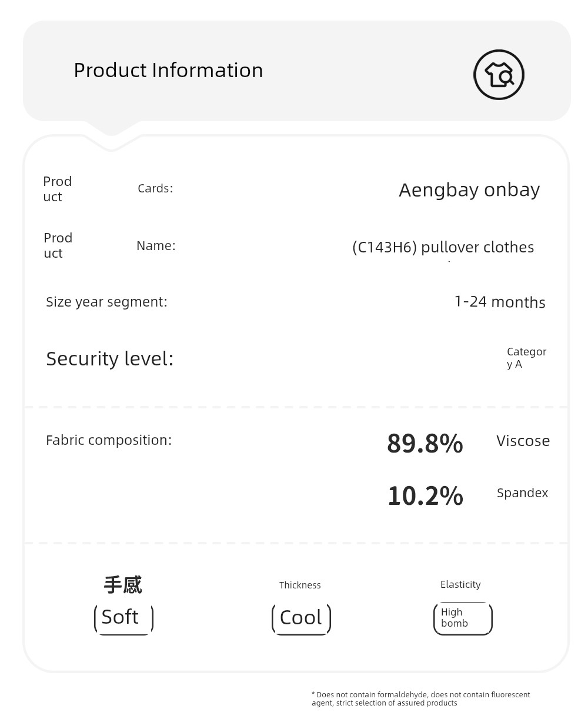The image size is (588, 722).
Task: Click the Viscose label
Action: tap(523, 441)
